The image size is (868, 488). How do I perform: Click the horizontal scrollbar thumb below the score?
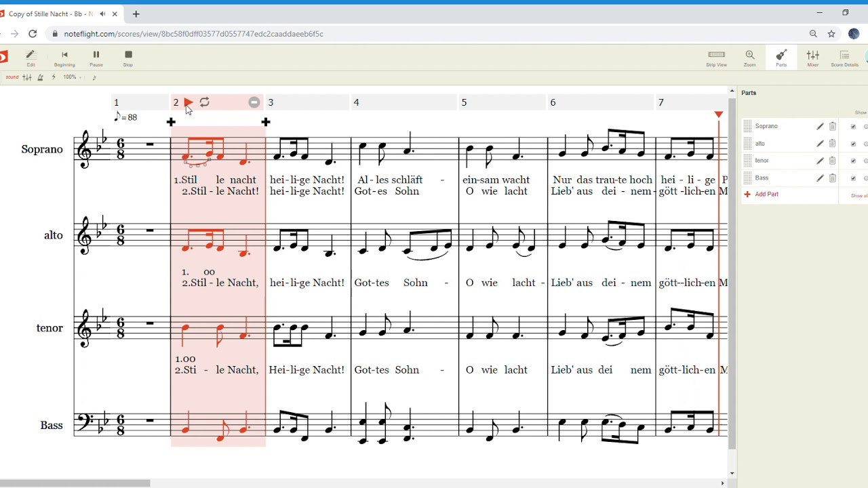75,483
